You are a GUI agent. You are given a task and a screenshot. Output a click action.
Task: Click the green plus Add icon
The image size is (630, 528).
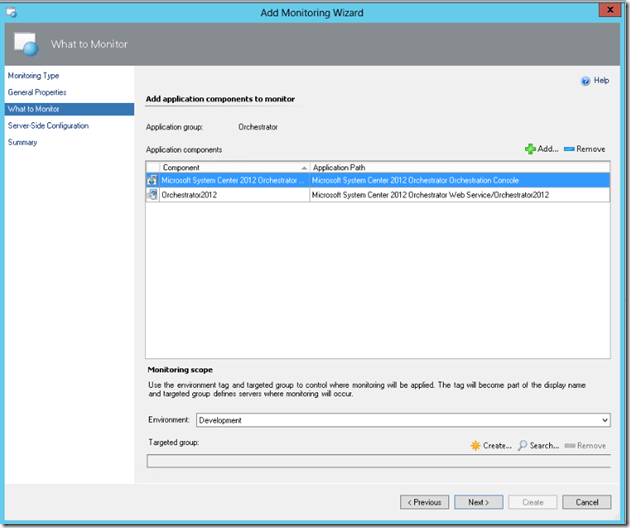(x=530, y=149)
